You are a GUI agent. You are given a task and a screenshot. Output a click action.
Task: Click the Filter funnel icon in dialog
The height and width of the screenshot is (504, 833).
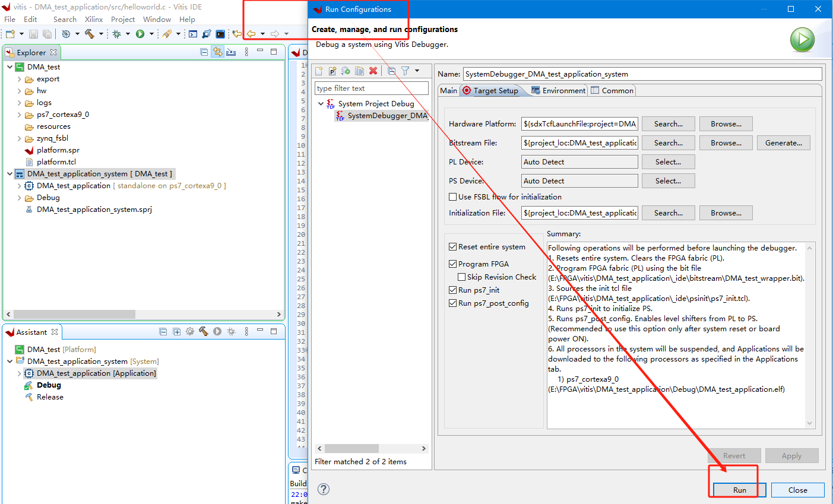[406, 71]
